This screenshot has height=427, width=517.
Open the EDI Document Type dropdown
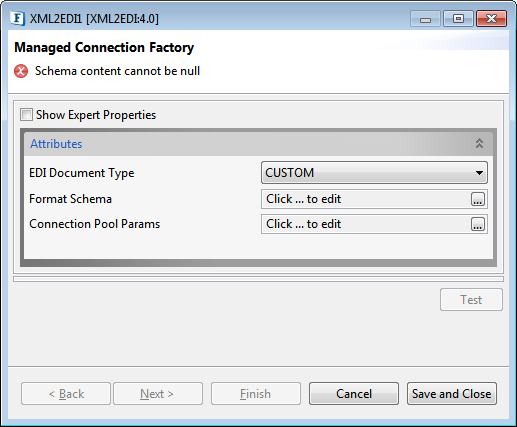[374, 173]
